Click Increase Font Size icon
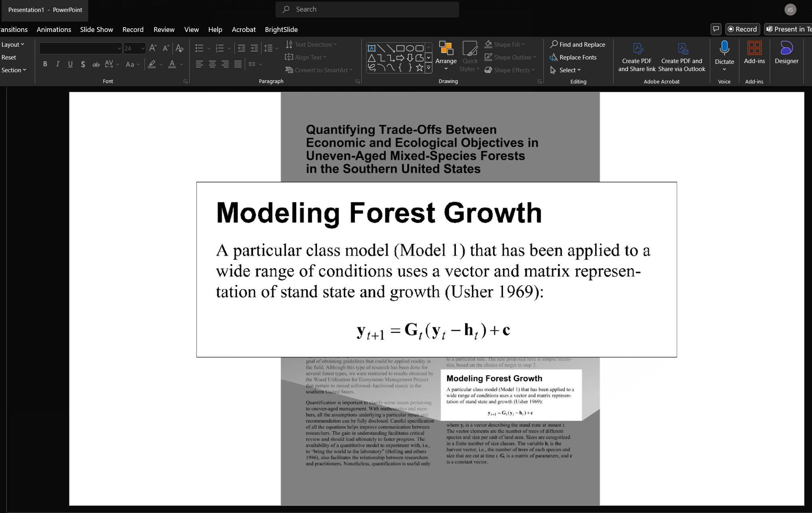 153,48
